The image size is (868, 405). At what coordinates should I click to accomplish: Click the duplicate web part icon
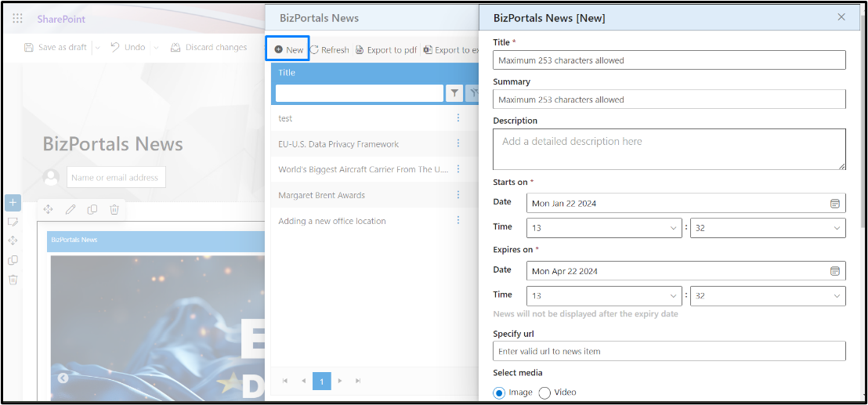92,209
